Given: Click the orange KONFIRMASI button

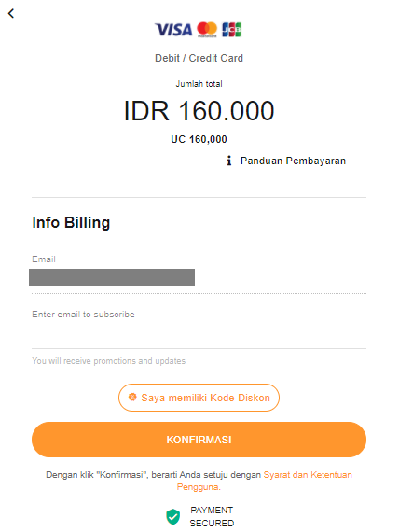Looking at the screenshot, I should (199, 440).
